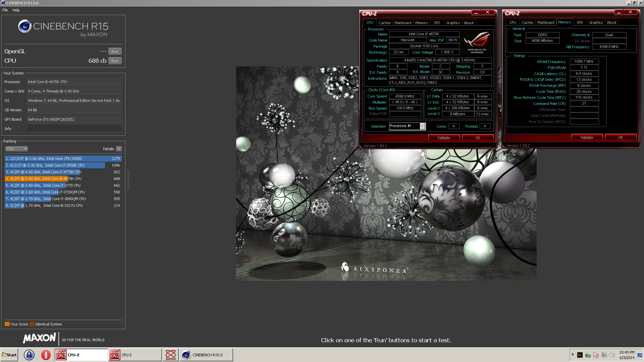Viewport: 644px width, 362px height.
Task: Activate second CPU-Z taskbar button
Action: [x=135, y=355]
